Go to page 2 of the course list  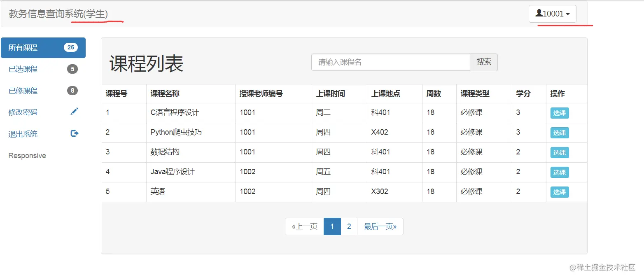pyautogui.click(x=349, y=226)
